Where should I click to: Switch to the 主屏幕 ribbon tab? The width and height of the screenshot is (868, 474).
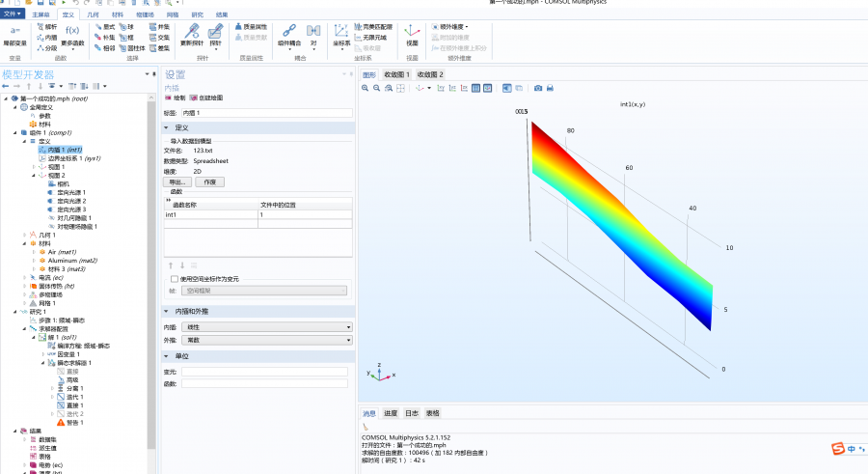tap(41, 14)
